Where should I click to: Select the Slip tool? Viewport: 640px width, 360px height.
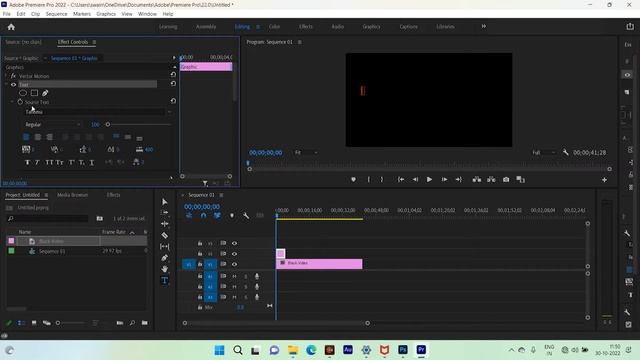[164, 247]
